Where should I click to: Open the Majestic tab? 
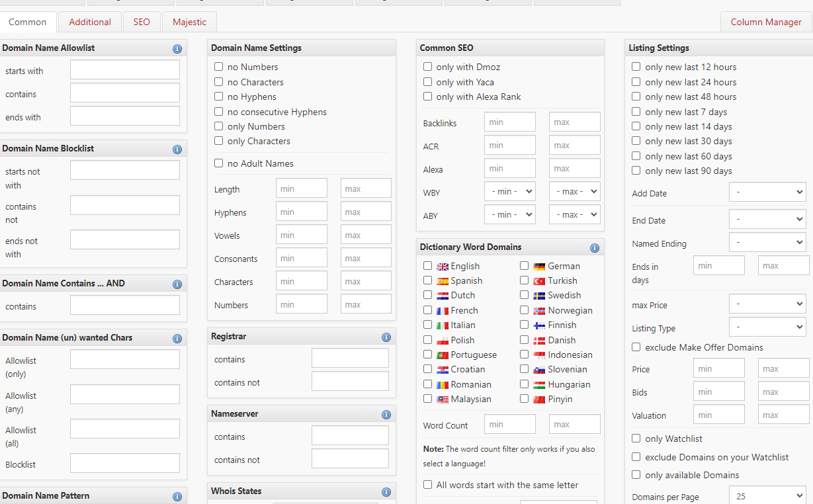pyautogui.click(x=189, y=22)
